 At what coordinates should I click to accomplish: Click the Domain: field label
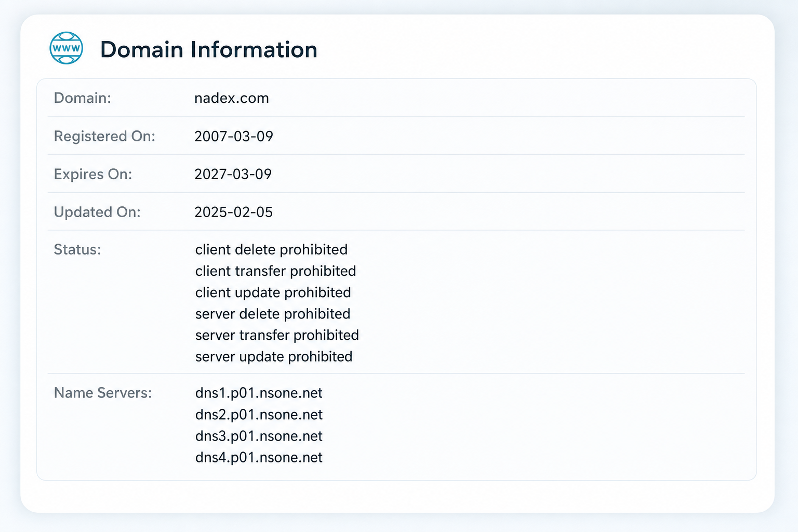[x=83, y=98]
